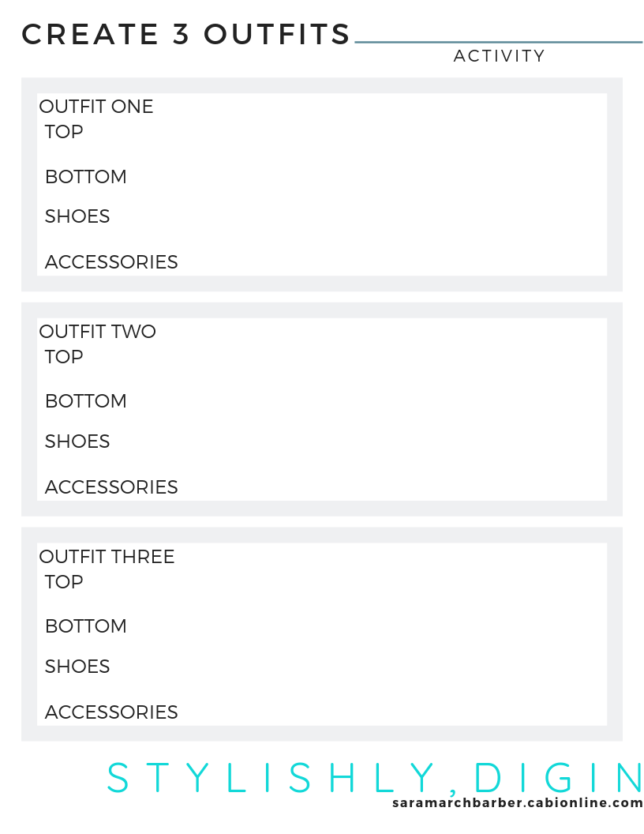Click the BOTTOM field in Outfit Two
The image size is (644, 834).
tap(86, 401)
